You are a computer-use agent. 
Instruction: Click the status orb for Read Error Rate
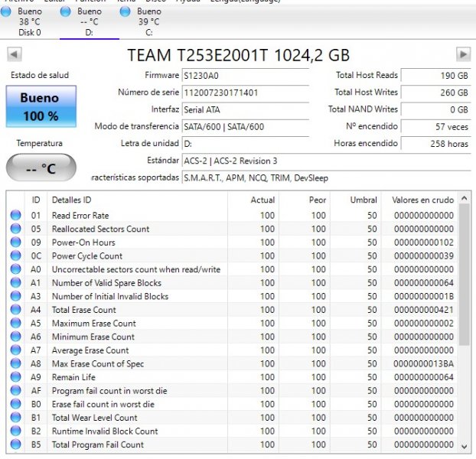(15, 216)
